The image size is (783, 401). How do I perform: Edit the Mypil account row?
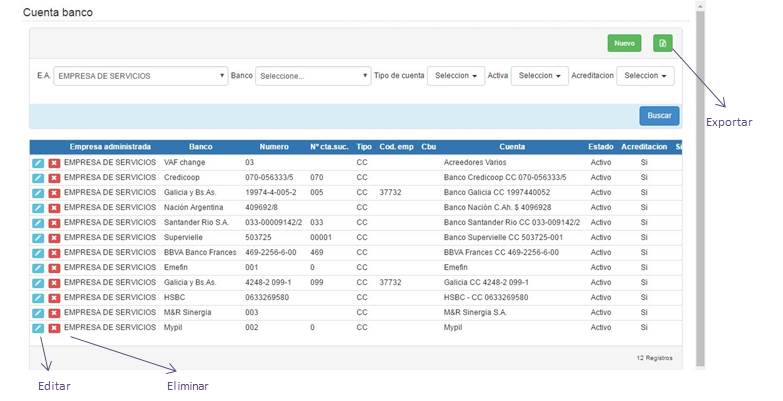pos(37,327)
